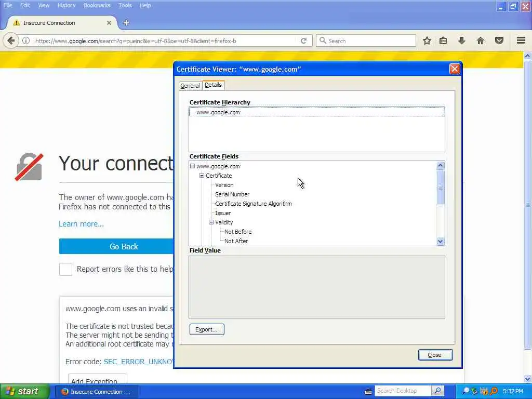Select the Issuer field
This screenshot has height=399, width=532.
[223, 213]
